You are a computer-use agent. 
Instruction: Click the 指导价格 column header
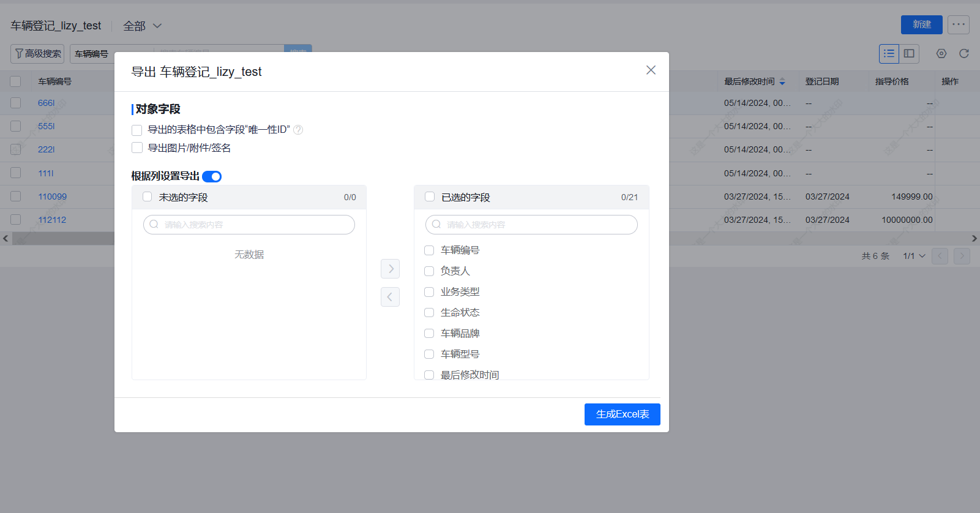tap(892, 81)
